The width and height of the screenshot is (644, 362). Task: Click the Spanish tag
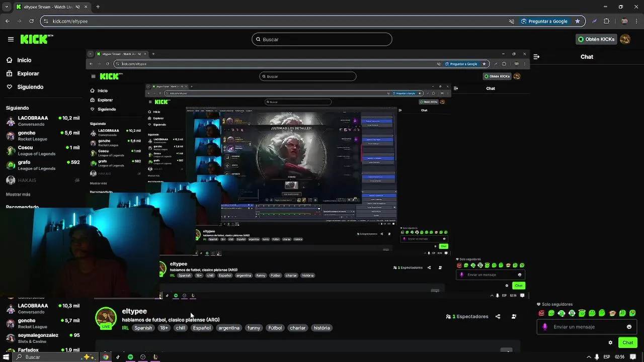(143, 328)
